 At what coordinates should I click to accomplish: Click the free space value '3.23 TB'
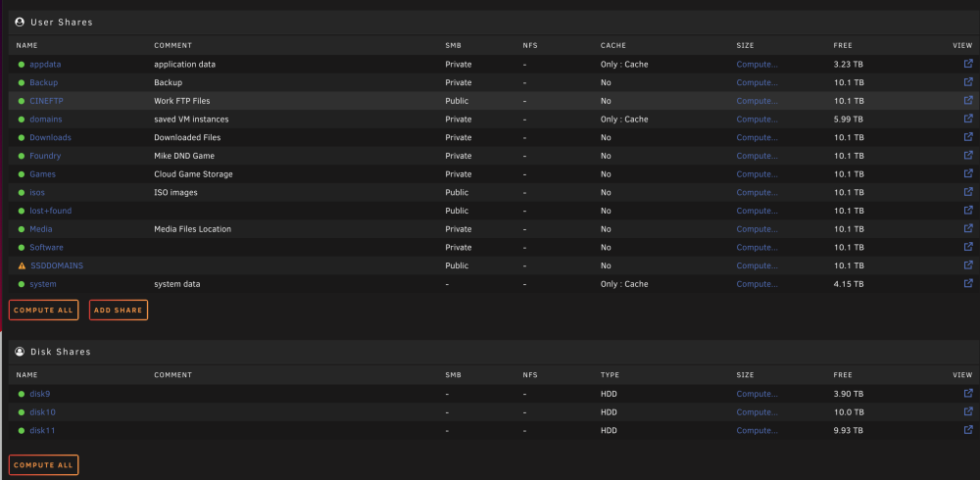(849, 65)
